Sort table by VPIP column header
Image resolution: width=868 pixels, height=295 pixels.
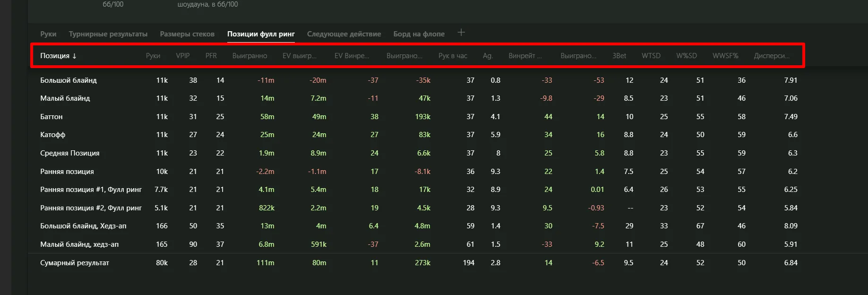[x=183, y=56]
